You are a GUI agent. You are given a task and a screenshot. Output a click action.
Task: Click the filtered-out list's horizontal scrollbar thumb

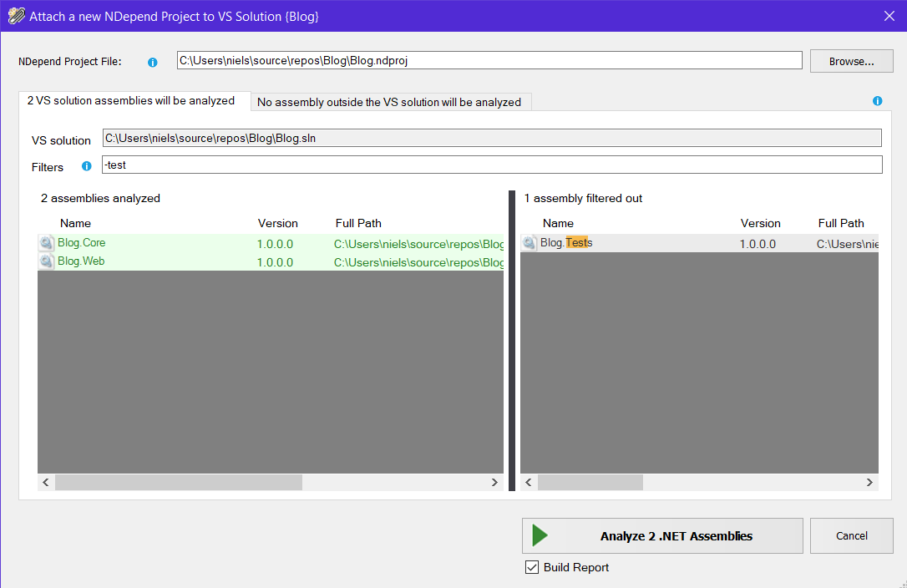590,482
